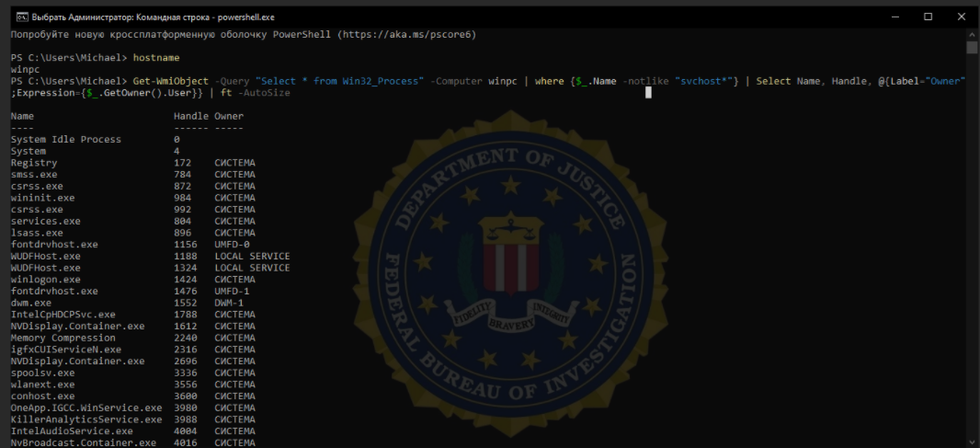Screen dimensions: 980x448
Task: Click the "KillerAnalyticsService.exe" process name
Action: click(x=86, y=419)
